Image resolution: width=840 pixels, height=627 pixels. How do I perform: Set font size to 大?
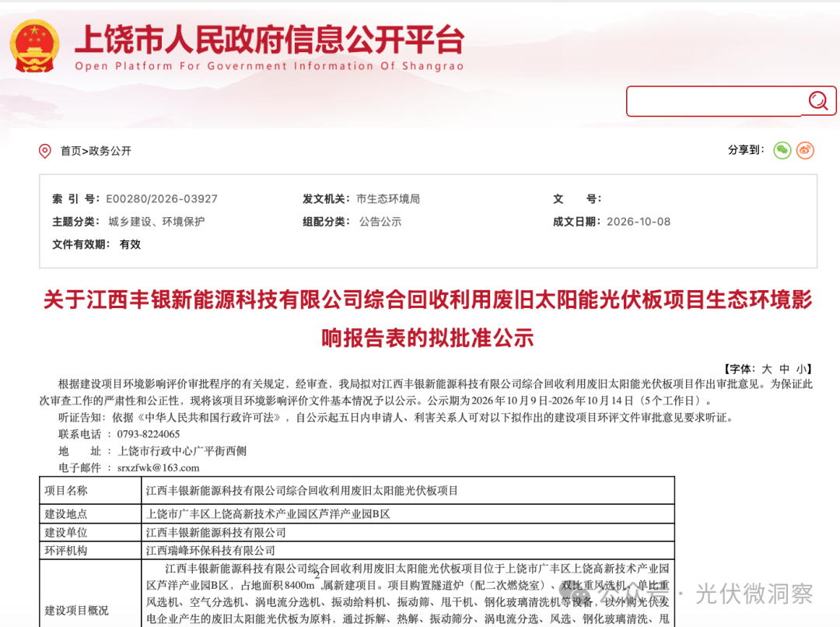767,370
